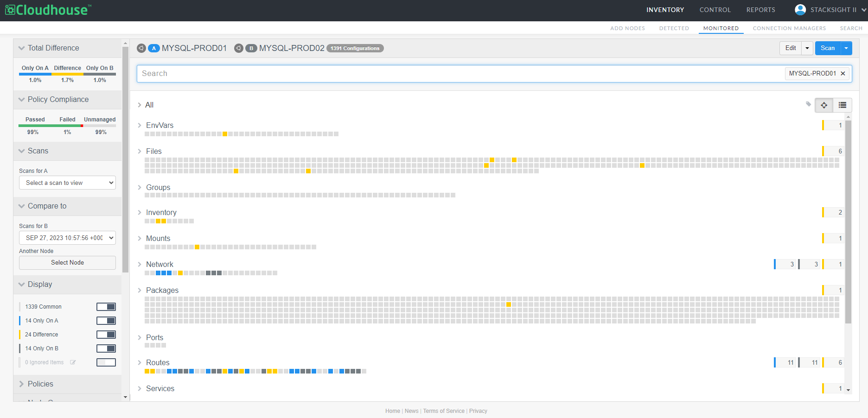
Task: Open the Scan button dropdown arrow
Action: [x=846, y=48]
